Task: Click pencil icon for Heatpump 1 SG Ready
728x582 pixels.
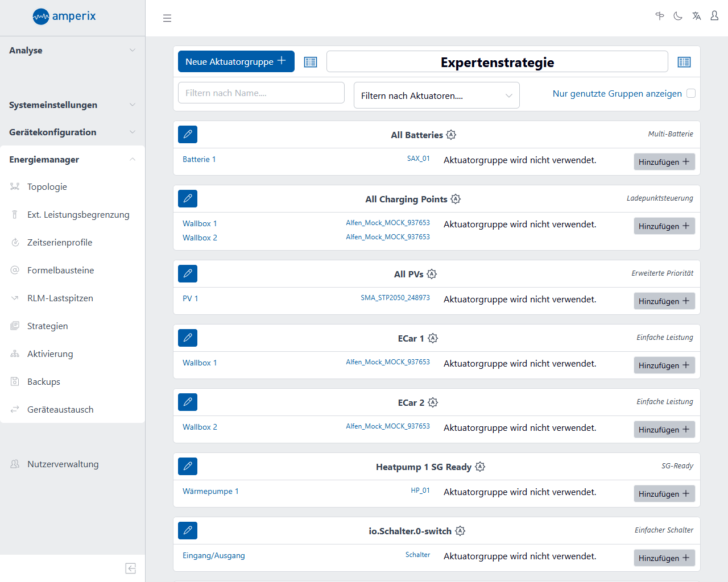Action: 188,466
